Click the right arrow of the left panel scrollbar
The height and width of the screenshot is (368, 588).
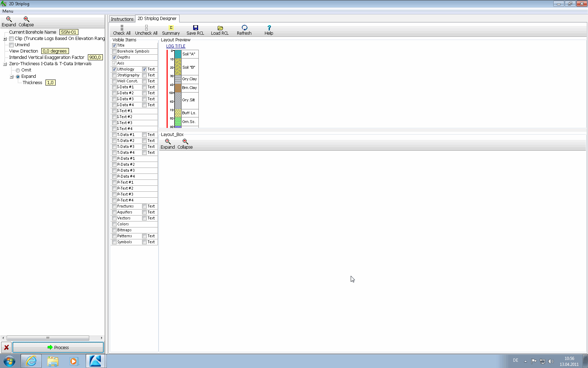101,338
